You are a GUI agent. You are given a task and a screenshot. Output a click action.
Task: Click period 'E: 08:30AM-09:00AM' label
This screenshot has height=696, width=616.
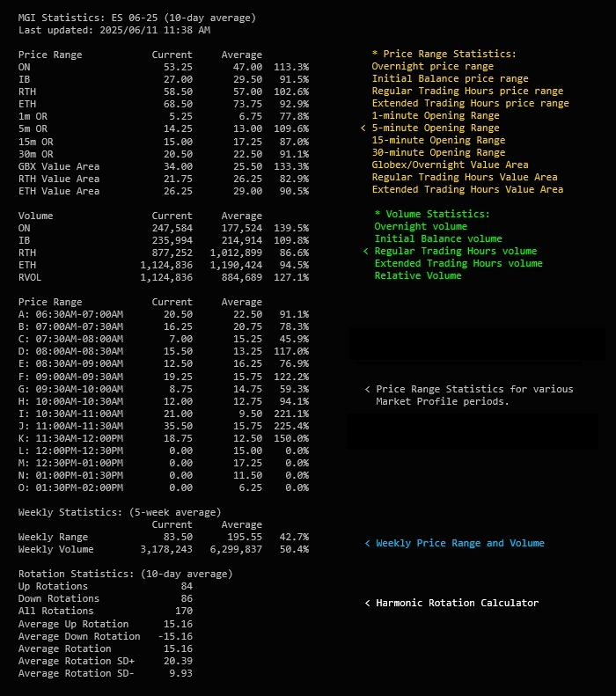point(70,363)
